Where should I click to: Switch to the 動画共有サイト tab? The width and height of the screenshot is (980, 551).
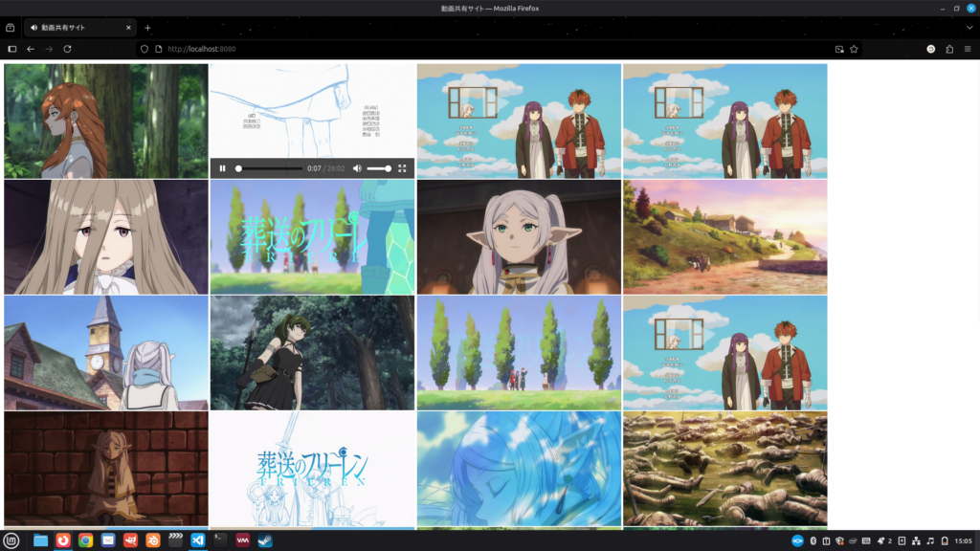77,28
